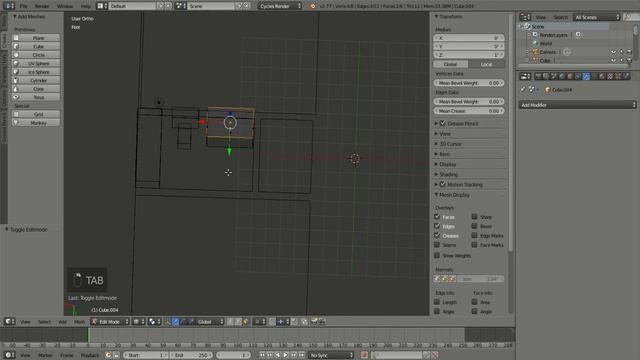This screenshot has width=640, height=360.
Task: Enable the Show Weights checkbox
Action: (437, 256)
